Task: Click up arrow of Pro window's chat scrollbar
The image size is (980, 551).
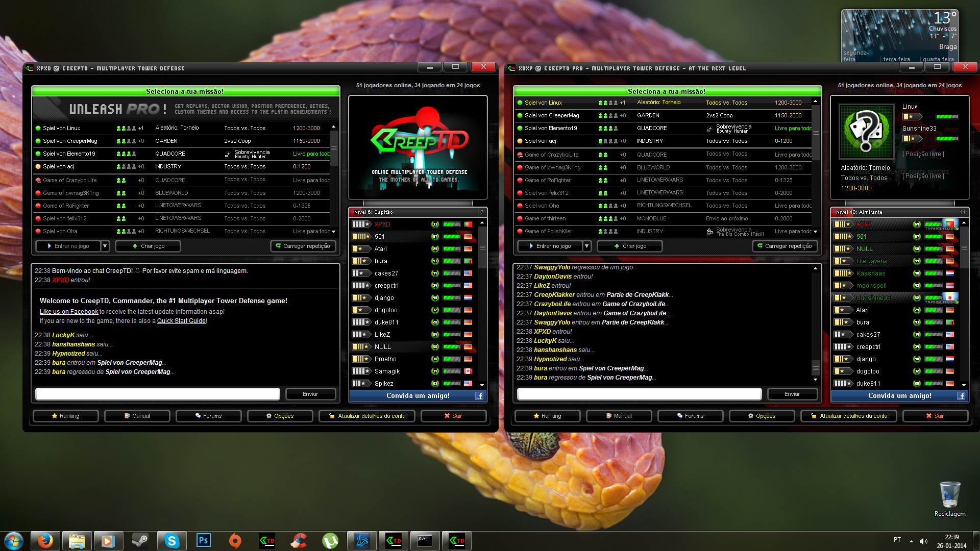Action: click(x=815, y=268)
